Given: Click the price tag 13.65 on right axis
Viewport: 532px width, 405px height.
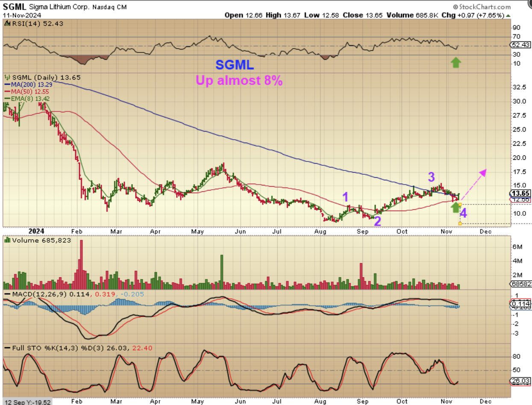Looking at the screenshot, I should [520, 193].
